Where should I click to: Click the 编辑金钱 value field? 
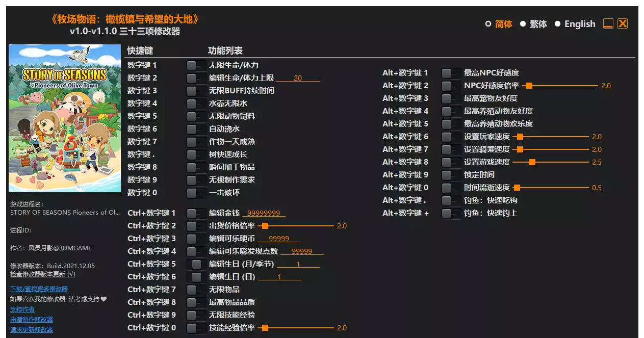coord(264,213)
